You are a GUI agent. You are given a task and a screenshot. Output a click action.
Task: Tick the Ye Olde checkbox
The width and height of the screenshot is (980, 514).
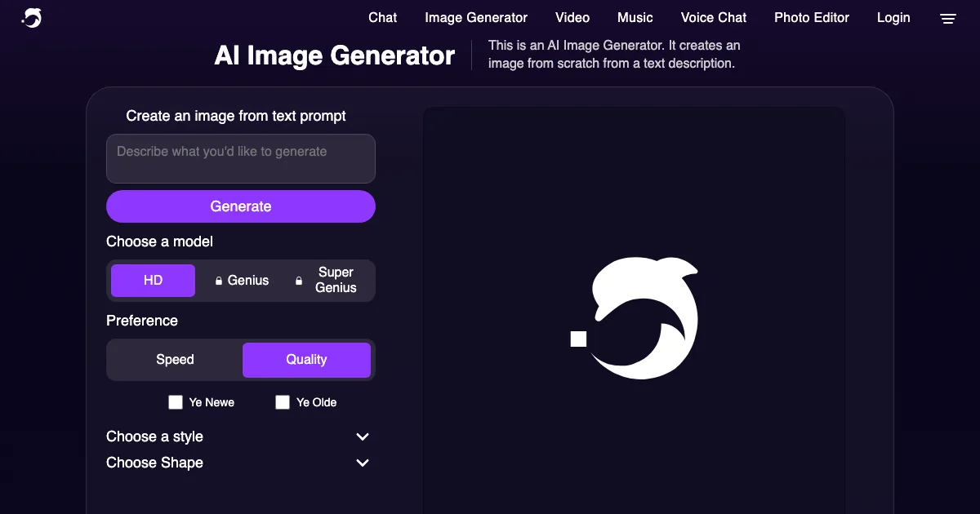click(x=283, y=402)
